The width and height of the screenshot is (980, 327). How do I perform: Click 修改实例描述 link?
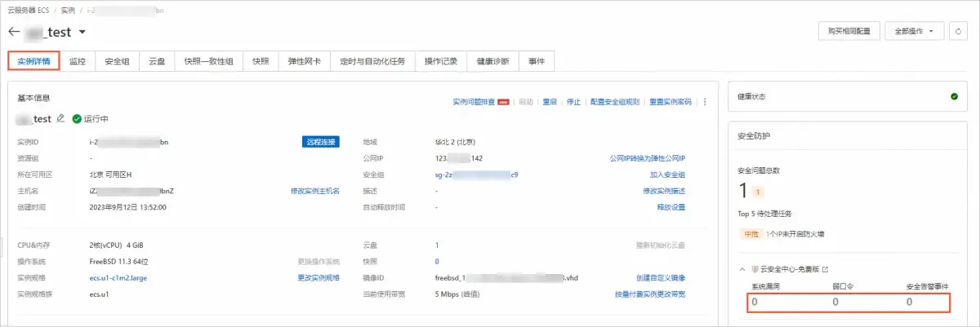point(664,191)
